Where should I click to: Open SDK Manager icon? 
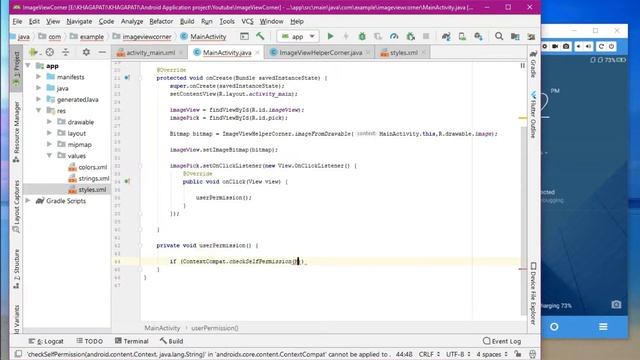(478, 36)
